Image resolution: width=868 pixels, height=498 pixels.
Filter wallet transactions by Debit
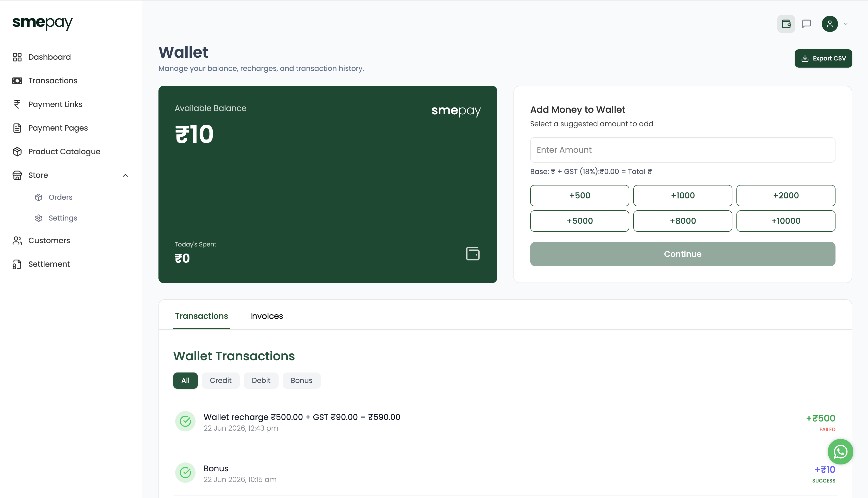261,380
